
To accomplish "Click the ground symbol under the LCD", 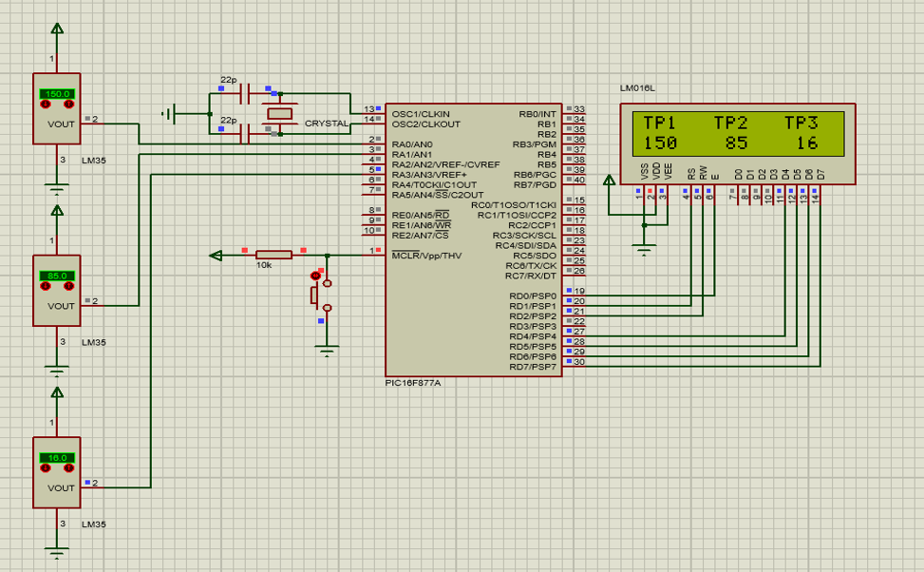I will 645,249.
